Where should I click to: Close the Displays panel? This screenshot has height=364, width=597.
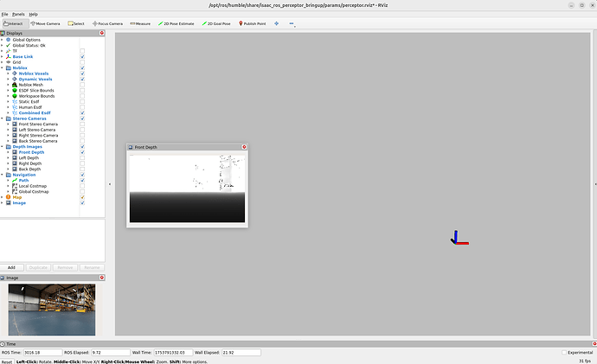tap(101, 33)
